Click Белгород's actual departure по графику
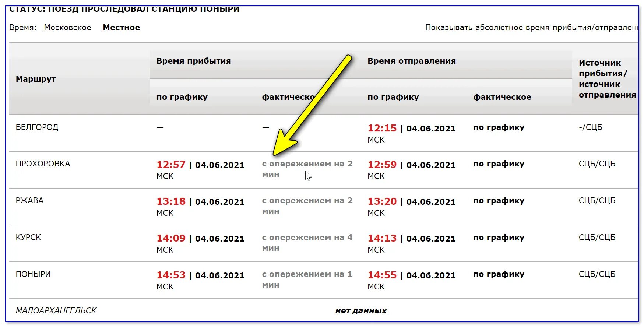The width and height of the screenshot is (644, 327). (499, 127)
